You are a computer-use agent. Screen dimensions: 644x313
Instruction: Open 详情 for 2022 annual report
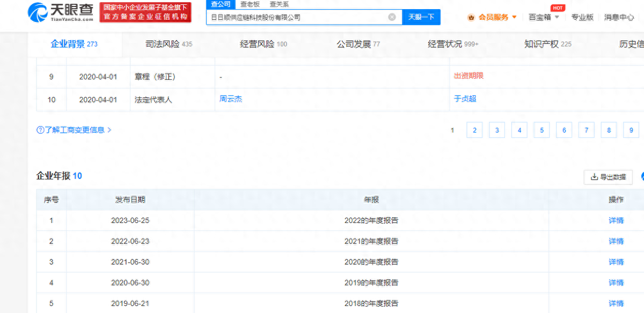tap(616, 220)
